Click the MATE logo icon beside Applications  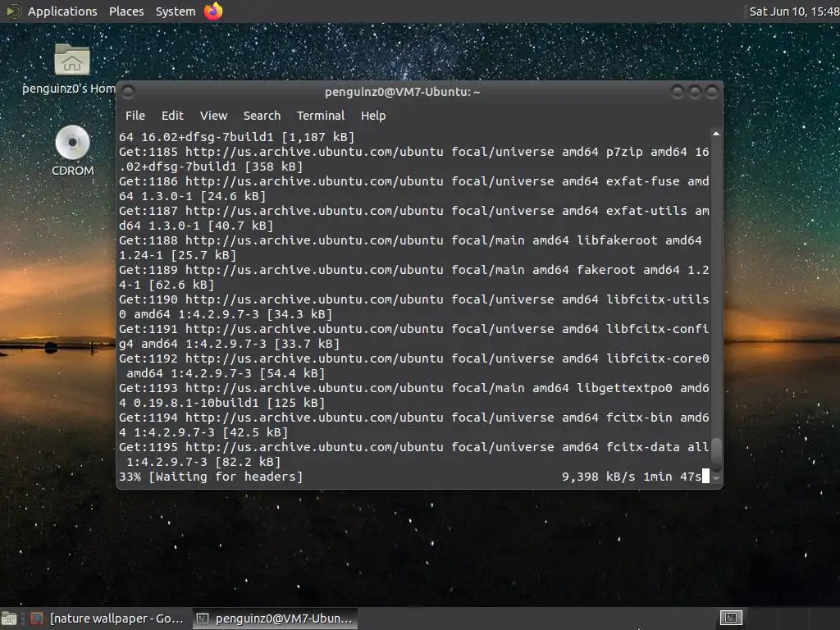(13, 11)
